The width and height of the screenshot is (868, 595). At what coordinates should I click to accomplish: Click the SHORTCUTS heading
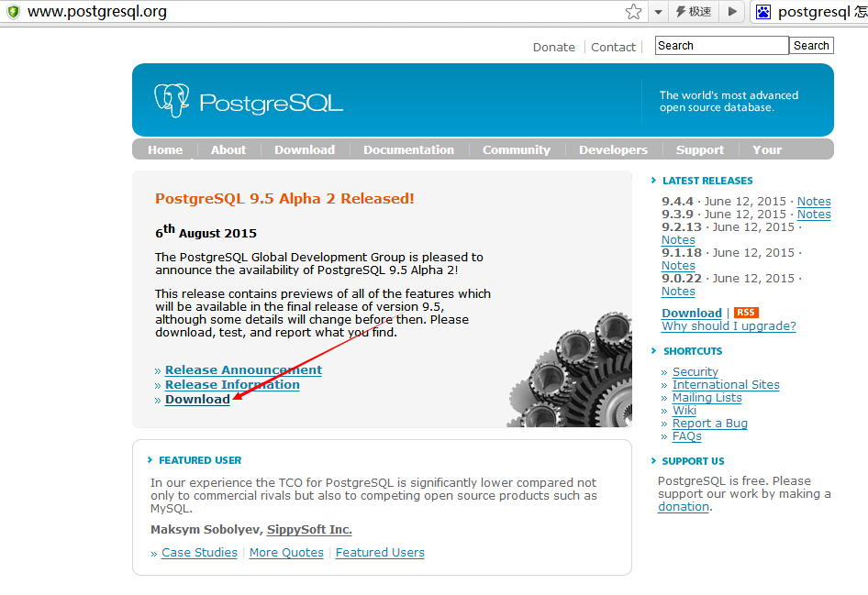pyautogui.click(x=693, y=351)
